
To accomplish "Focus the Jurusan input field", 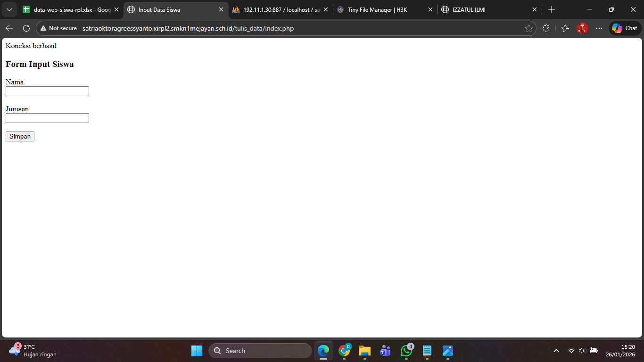I will [x=47, y=118].
